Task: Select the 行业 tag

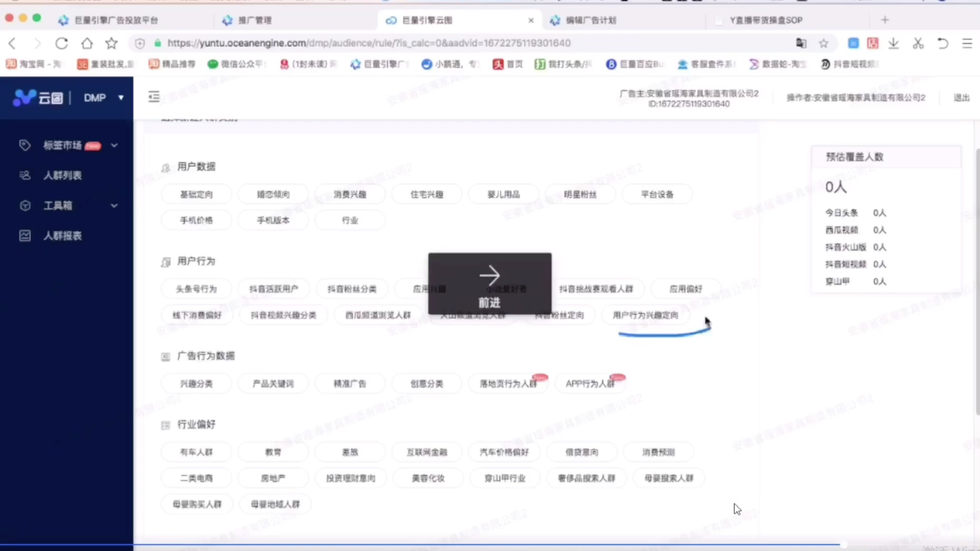Action: (x=350, y=220)
